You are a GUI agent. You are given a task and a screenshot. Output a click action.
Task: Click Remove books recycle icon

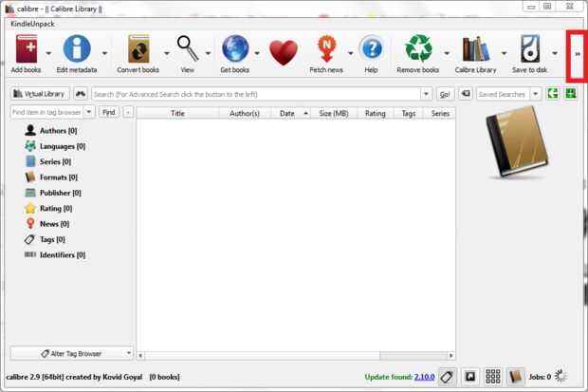click(x=418, y=48)
